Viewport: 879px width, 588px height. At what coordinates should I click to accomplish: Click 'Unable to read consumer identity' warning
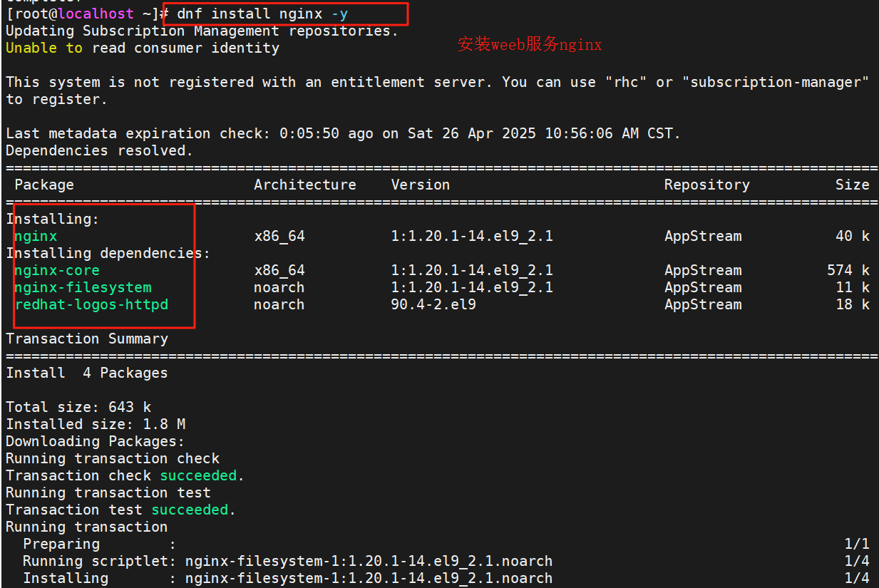coord(143,48)
